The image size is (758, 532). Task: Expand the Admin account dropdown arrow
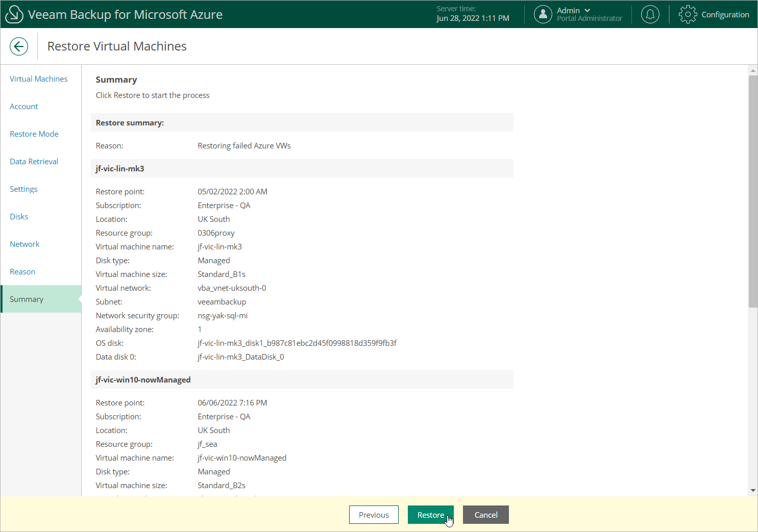(587, 10)
